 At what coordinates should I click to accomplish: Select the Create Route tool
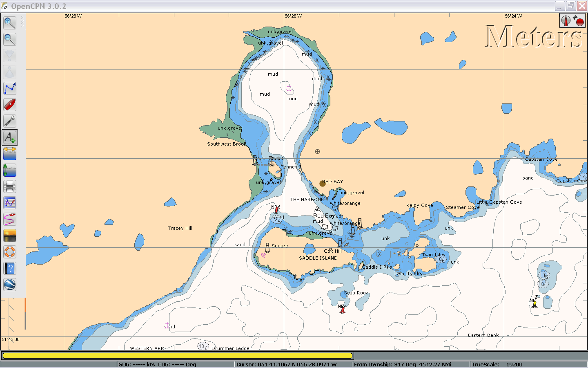pos(10,88)
